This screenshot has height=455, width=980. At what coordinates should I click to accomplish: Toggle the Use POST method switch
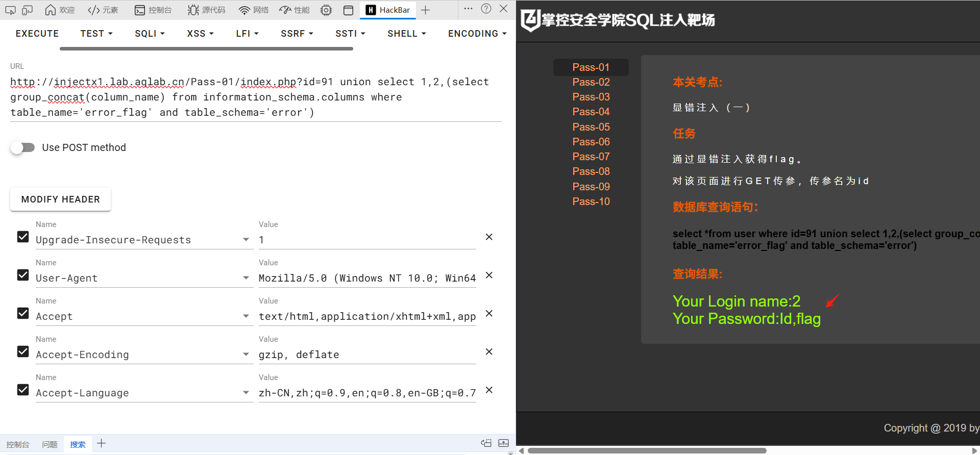(22, 147)
